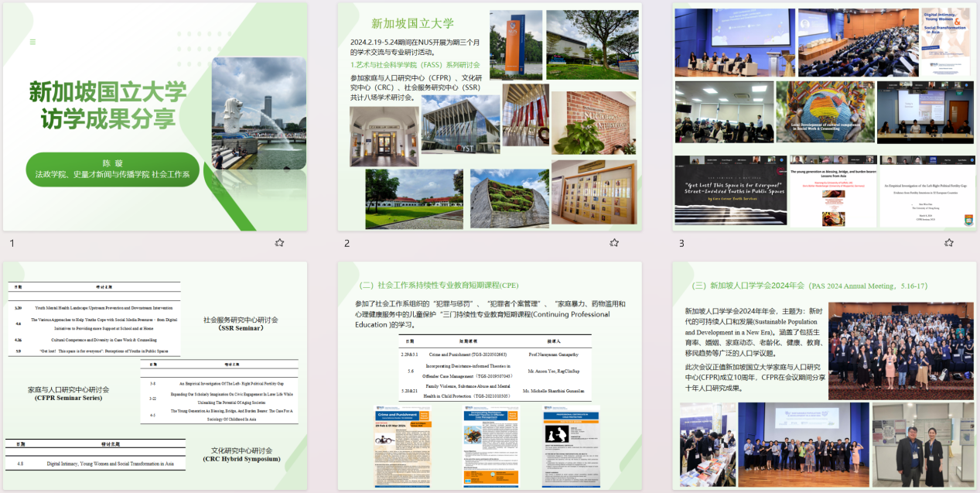
Task: Mark slide 3 with its star icon
Action: (948, 243)
